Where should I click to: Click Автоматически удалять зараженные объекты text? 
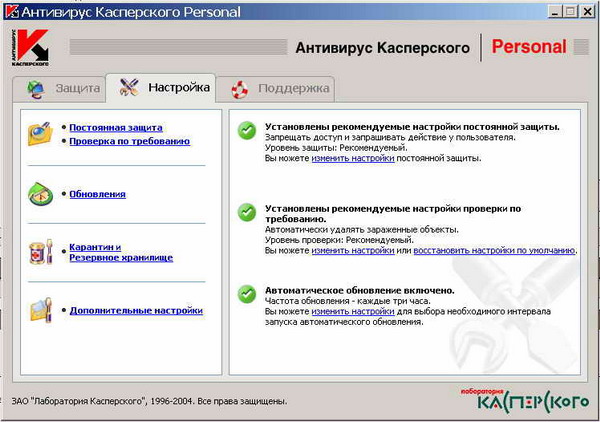(x=362, y=230)
